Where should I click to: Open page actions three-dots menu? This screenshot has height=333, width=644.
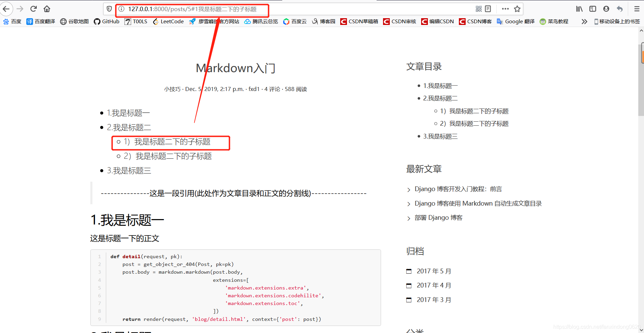click(505, 9)
